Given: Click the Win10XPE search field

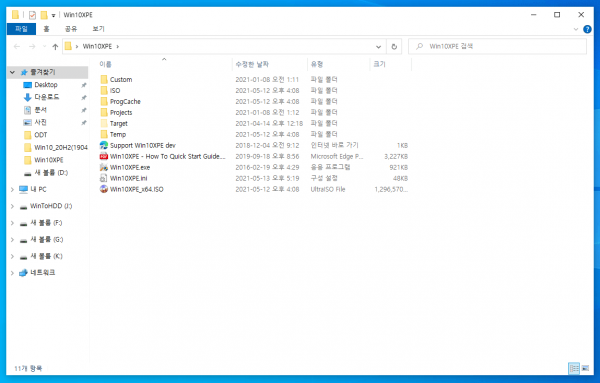Looking at the screenshot, I should [497, 46].
